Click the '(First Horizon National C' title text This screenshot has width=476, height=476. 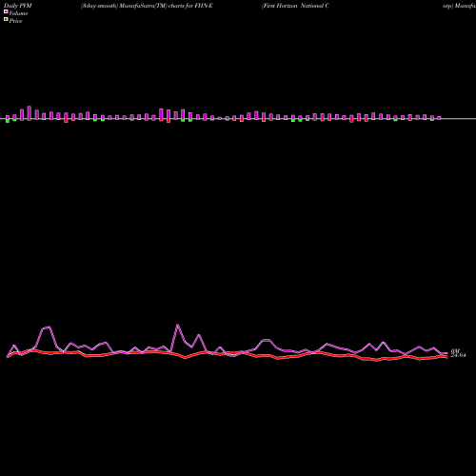coord(295,6)
